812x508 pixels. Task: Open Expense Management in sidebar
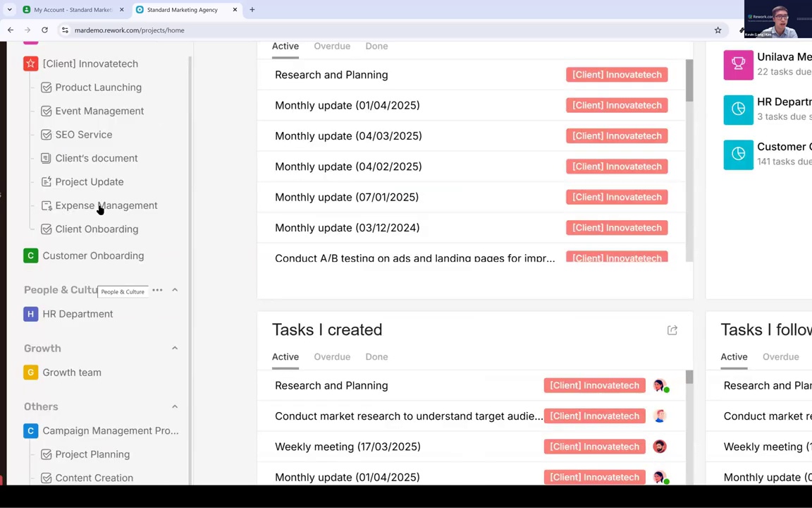pyautogui.click(x=106, y=206)
